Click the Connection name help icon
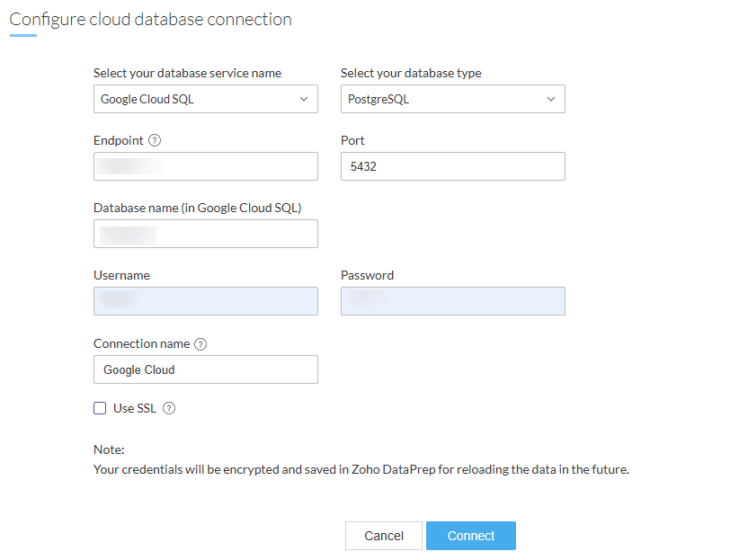Viewport: 730px width, 560px height. point(200,344)
